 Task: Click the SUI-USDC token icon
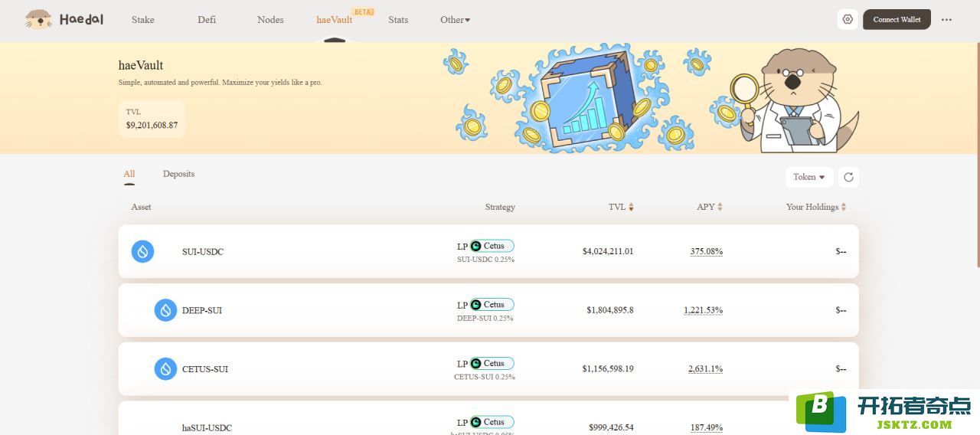(142, 251)
